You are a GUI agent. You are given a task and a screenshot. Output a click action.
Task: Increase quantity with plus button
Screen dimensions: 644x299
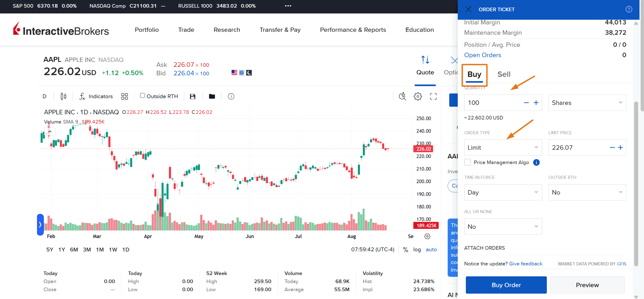(536, 103)
